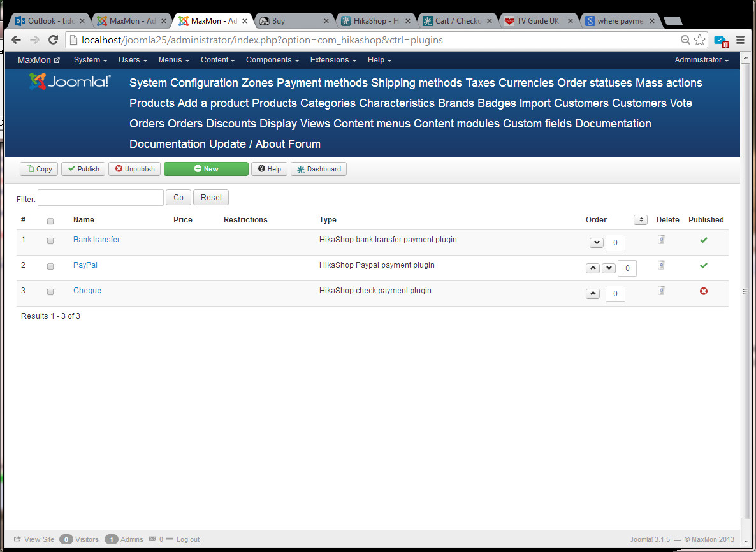The width and height of the screenshot is (756, 552).
Task: Open Order statuses in HikaShop menu
Action: [595, 83]
